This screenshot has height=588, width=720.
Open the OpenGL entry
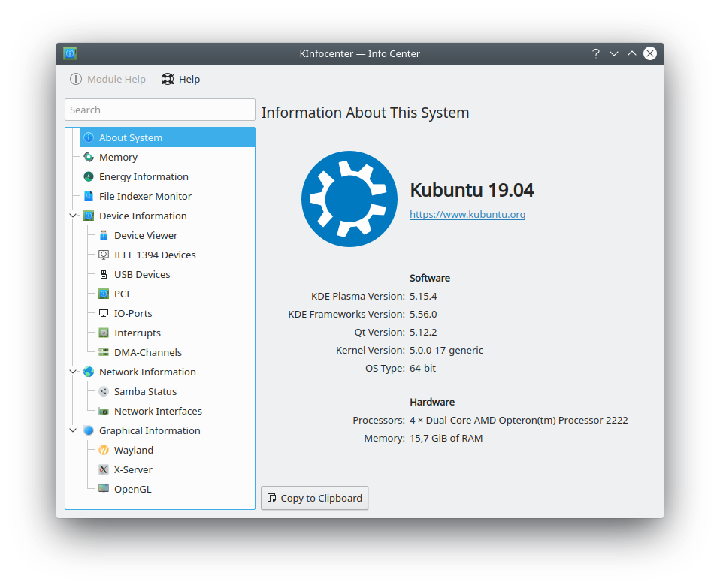[x=175, y=490]
